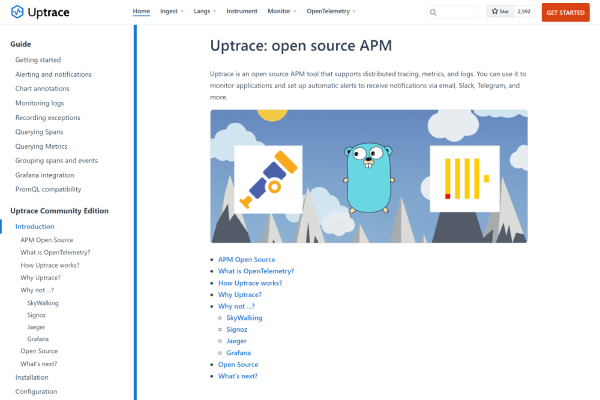Open the 2,592 stargazers count
The height and width of the screenshot is (400, 600).
pyautogui.click(x=524, y=11)
